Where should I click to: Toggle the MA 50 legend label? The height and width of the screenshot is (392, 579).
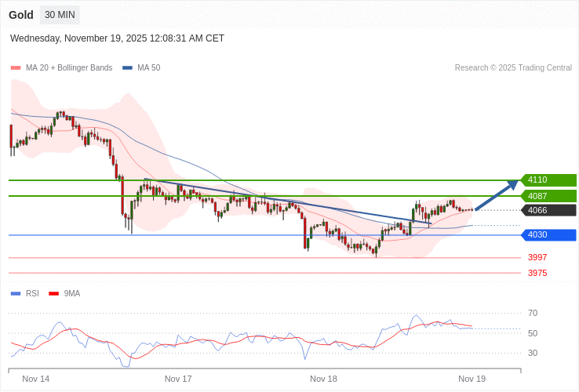pyautogui.click(x=148, y=68)
